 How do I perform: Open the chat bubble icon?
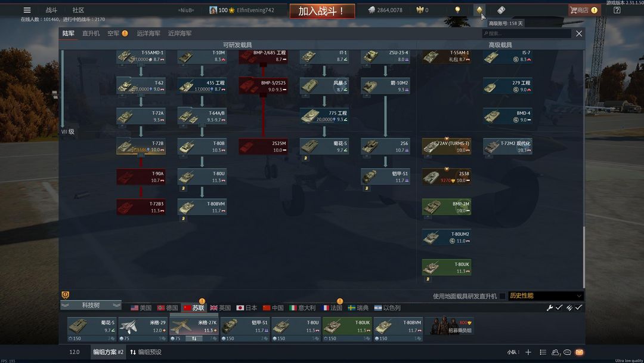point(567,352)
